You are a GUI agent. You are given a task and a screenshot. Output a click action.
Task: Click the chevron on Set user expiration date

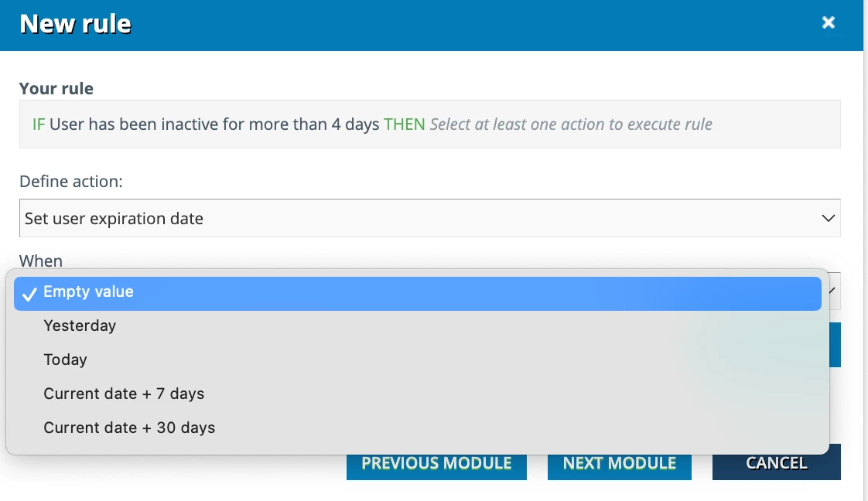[x=828, y=219]
